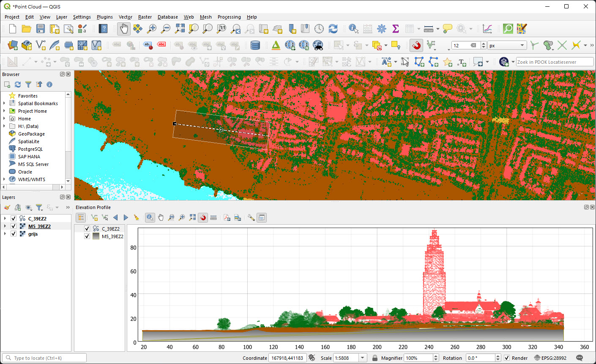
Task: Export the profile as PDF
Action: click(227, 217)
